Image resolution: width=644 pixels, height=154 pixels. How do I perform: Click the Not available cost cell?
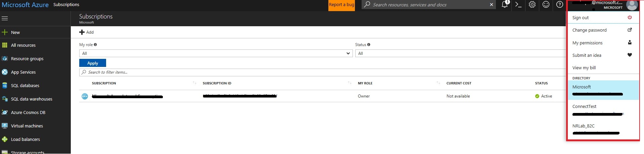458,96
